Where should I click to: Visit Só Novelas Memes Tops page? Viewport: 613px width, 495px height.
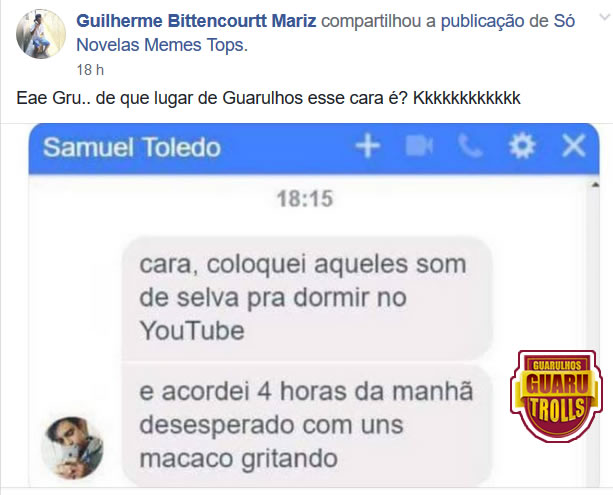click(325, 33)
